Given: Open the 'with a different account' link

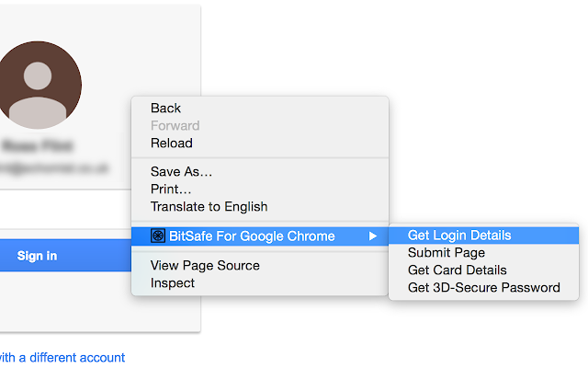Looking at the screenshot, I should (61, 357).
